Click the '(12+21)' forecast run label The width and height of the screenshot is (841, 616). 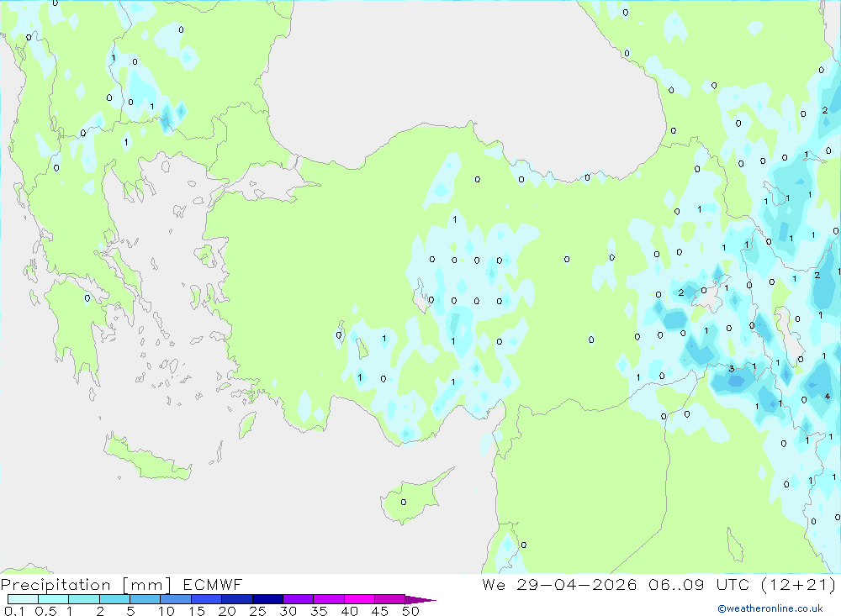[799, 585]
